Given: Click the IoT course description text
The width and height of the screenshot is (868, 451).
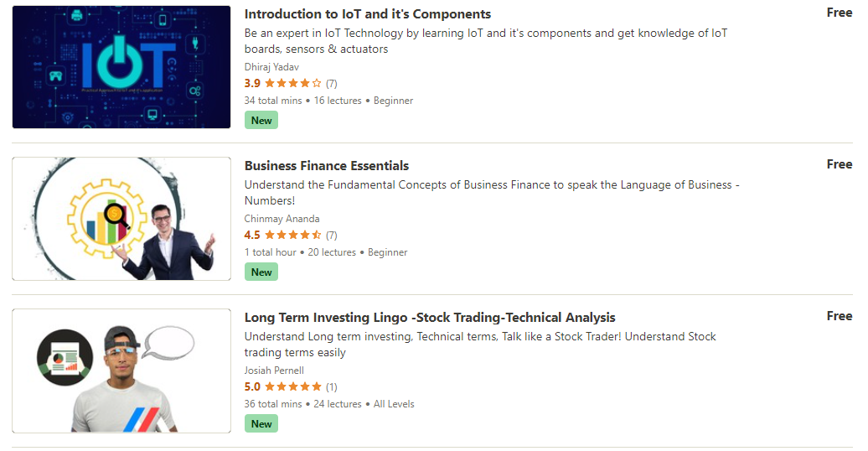Looking at the screenshot, I should coord(486,41).
